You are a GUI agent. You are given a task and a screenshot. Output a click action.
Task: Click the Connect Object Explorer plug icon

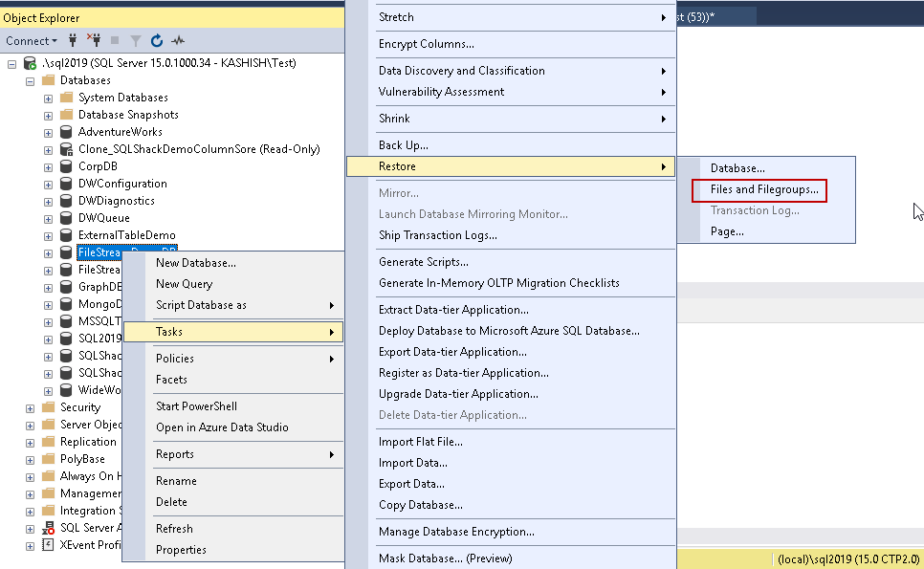73,40
